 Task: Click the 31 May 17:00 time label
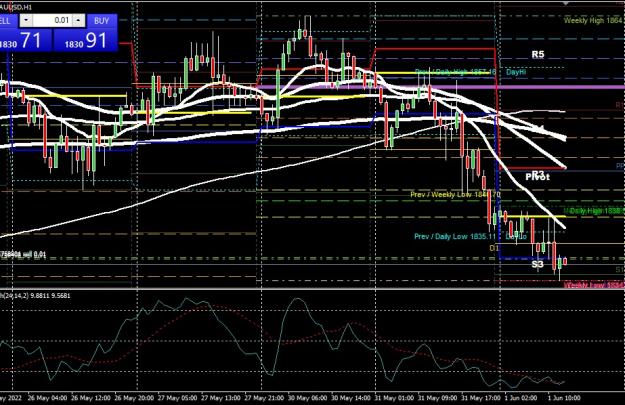point(481,398)
